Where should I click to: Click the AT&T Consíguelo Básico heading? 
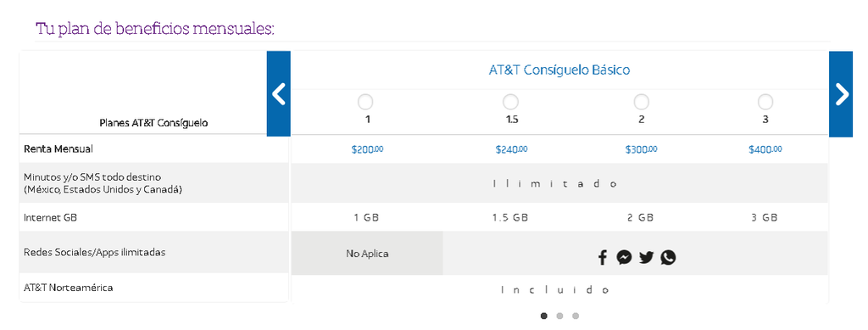click(x=559, y=70)
